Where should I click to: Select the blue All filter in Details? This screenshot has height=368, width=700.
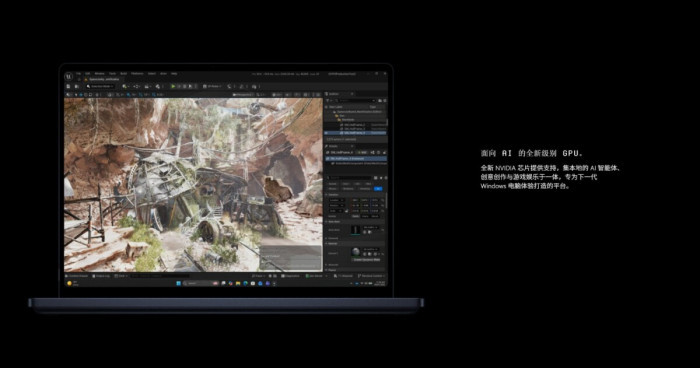[x=378, y=188]
